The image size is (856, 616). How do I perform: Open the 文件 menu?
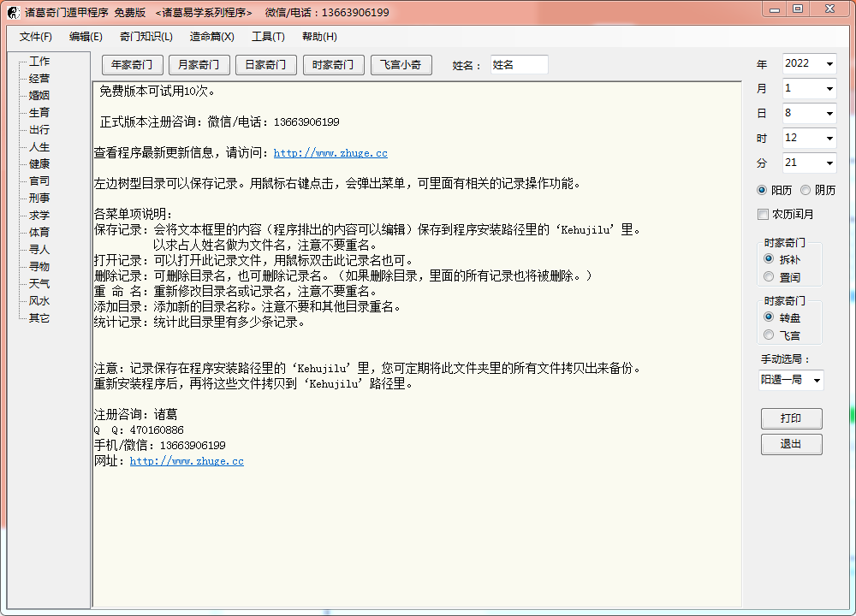36,38
